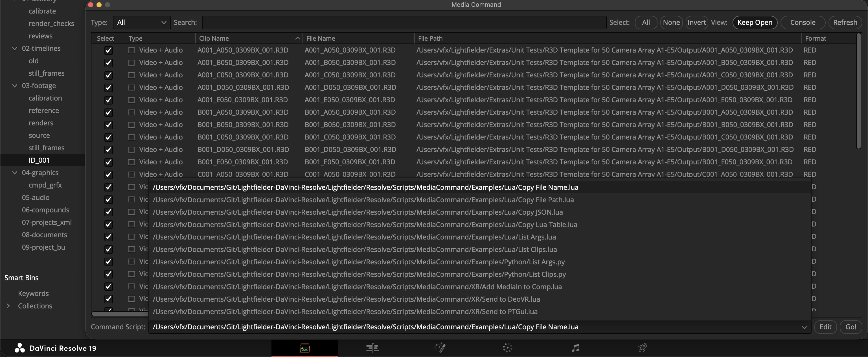The image size is (868, 357).
Task: Click the clip icon beside A001_A050 type
Action: (131, 50)
